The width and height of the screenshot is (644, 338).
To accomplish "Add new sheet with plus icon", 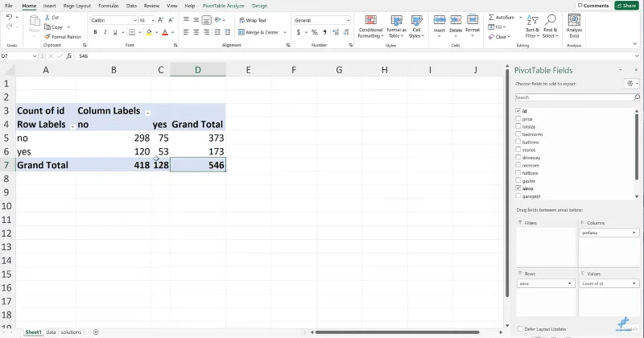I will pyautogui.click(x=96, y=332).
